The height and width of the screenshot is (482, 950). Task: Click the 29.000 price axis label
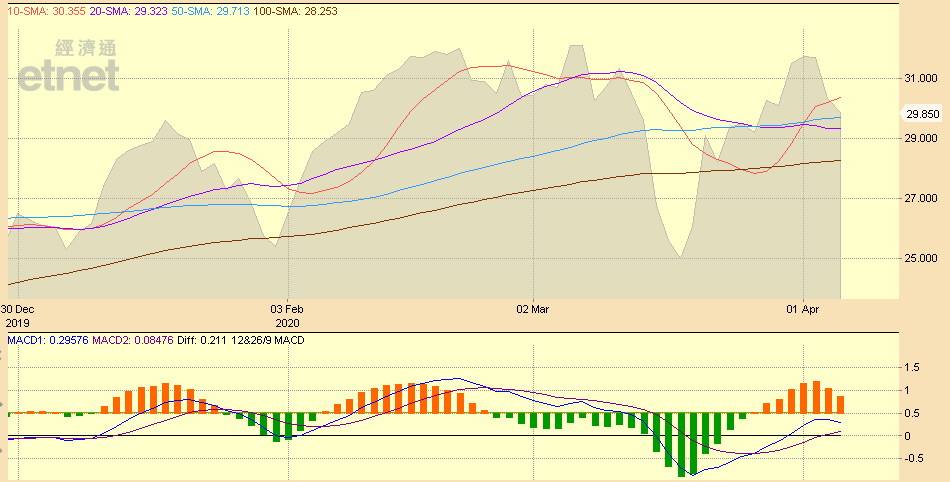(921, 138)
